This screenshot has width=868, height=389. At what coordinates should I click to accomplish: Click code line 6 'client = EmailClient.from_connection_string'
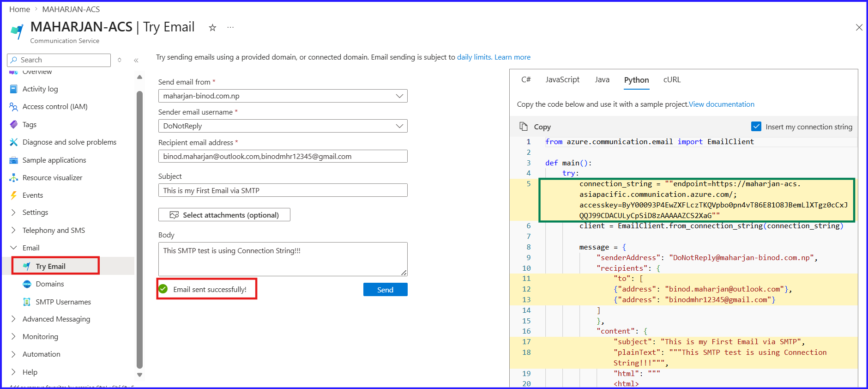(711, 226)
